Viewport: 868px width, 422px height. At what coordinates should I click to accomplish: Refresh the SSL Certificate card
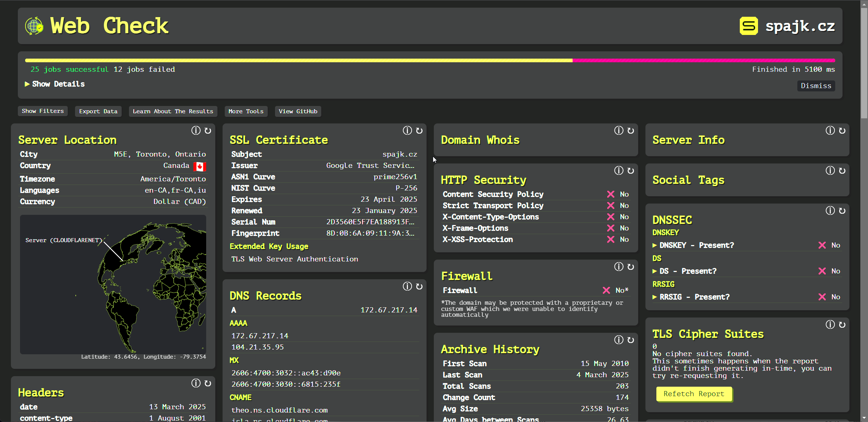[419, 130]
